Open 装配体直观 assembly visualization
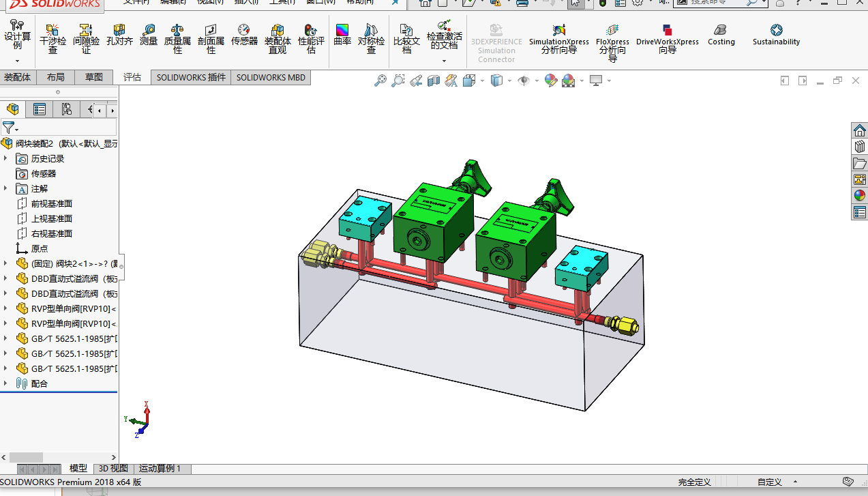 [x=278, y=38]
